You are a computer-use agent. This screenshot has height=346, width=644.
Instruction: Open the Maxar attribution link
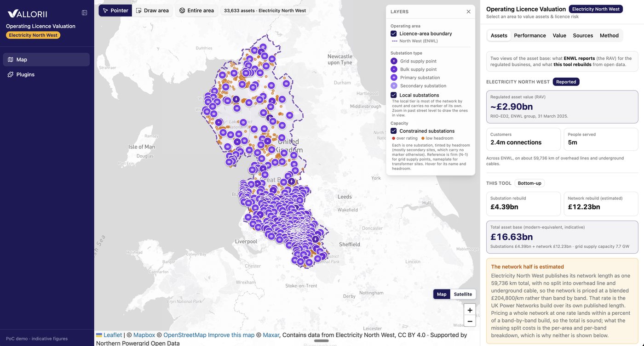click(270, 335)
